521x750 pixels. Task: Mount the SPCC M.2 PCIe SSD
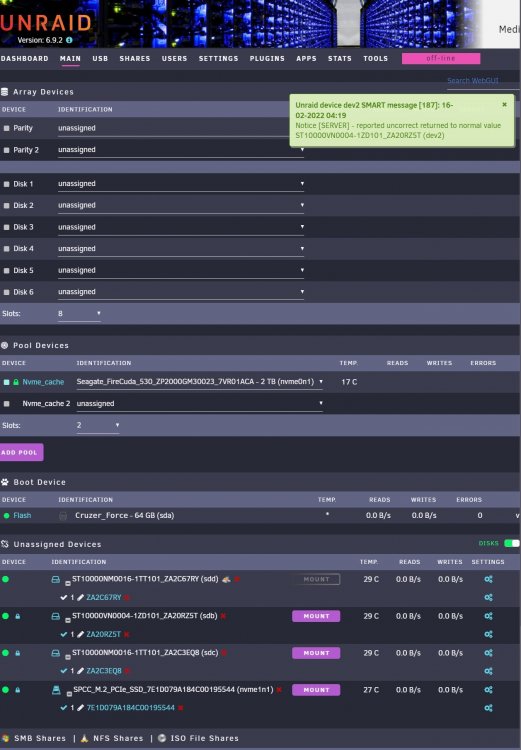pyautogui.click(x=316, y=690)
